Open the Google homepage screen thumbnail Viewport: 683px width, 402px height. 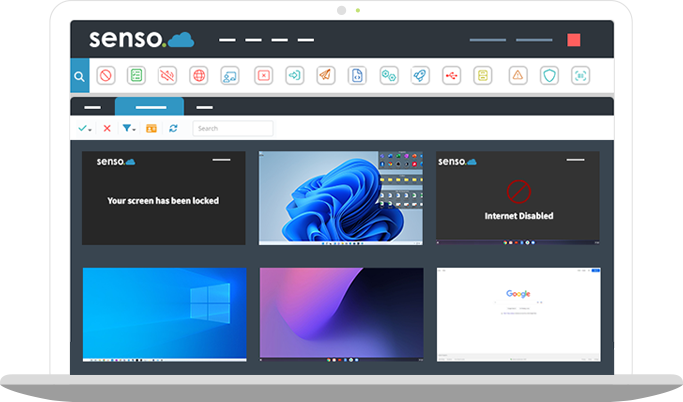519,314
